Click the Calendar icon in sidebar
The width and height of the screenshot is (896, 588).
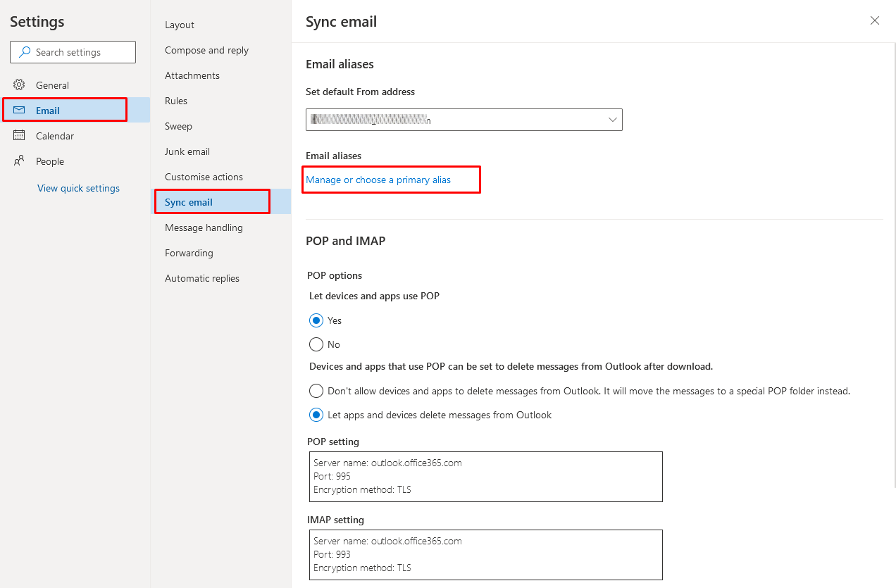[19, 136]
